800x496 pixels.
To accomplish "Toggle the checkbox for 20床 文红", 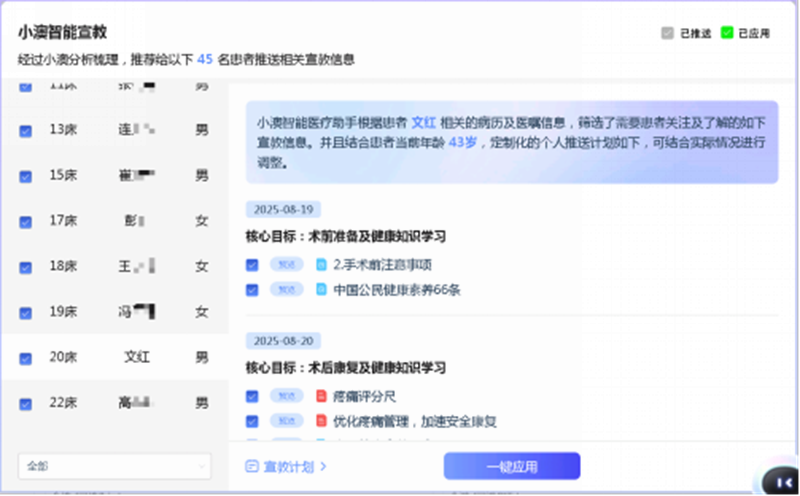I will tap(26, 357).
